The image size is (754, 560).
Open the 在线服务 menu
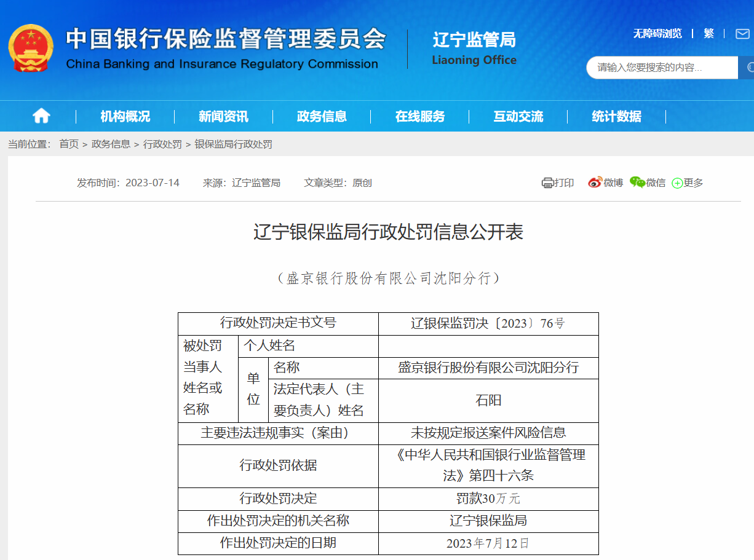pyautogui.click(x=420, y=116)
